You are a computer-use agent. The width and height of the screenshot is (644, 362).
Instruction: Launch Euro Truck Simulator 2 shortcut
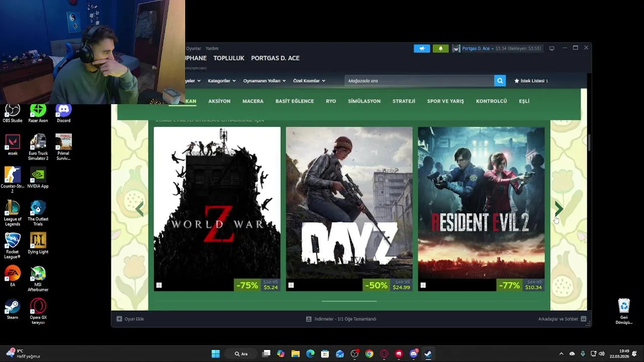pyautogui.click(x=38, y=147)
